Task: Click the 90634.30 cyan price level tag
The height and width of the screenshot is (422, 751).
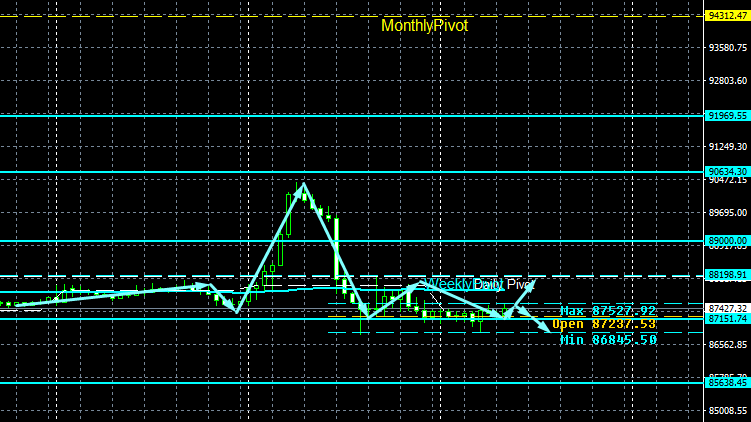Action: pos(728,171)
